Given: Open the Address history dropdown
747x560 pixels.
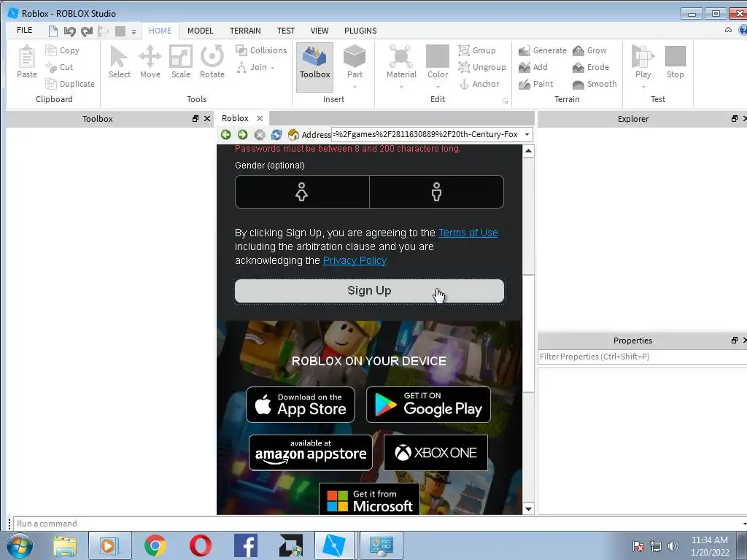Looking at the screenshot, I should pyautogui.click(x=527, y=134).
